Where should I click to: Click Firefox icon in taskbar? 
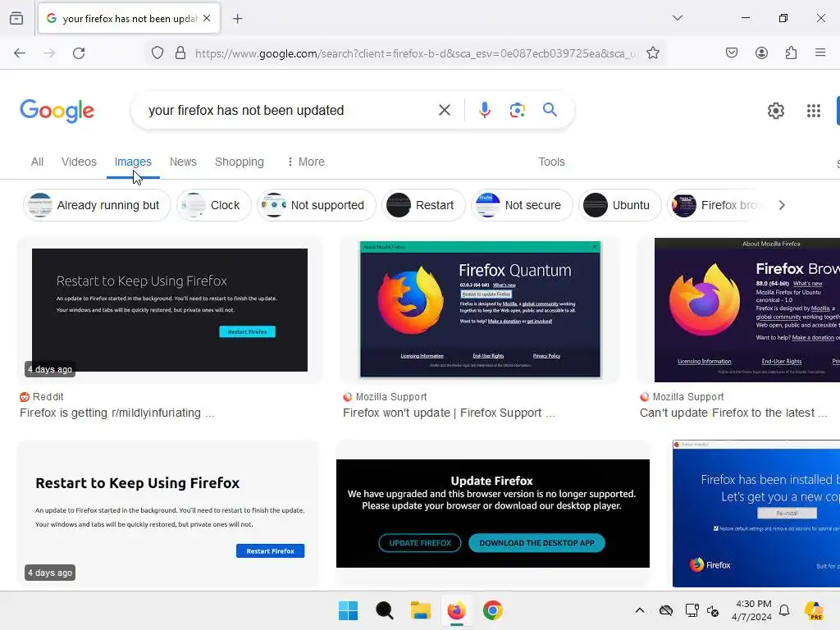[x=456, y=610]
